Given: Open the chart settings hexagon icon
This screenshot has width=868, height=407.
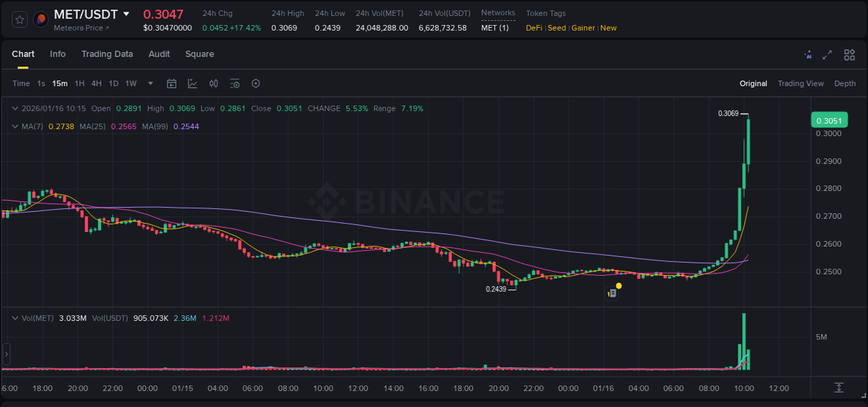Looking at the screenshot, I should click(x=256, y=83).
